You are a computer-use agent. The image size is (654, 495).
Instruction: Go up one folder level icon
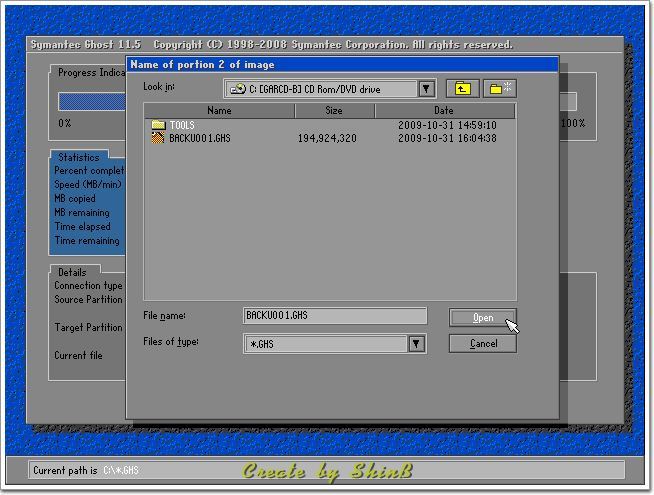click(463, 89)
